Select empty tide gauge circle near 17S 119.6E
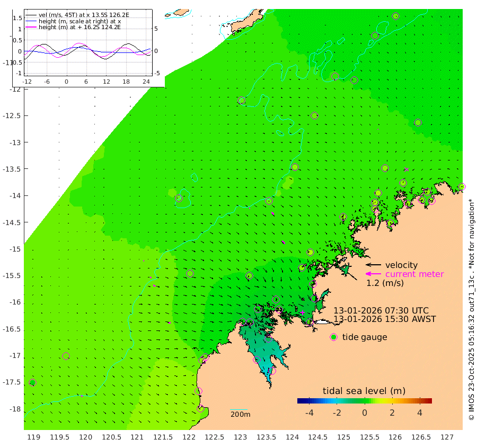The image size is (477, 448). [x=66, y=356]
